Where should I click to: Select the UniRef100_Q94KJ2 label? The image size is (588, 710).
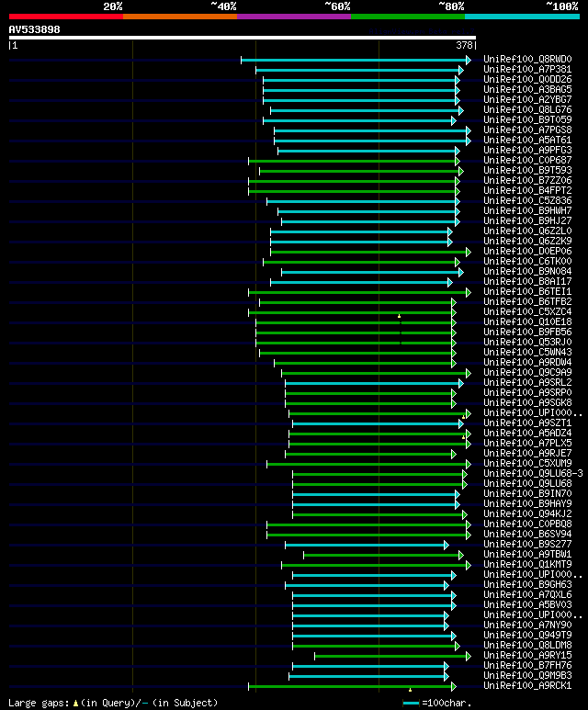pyautogui.click(x=527, y=514)
